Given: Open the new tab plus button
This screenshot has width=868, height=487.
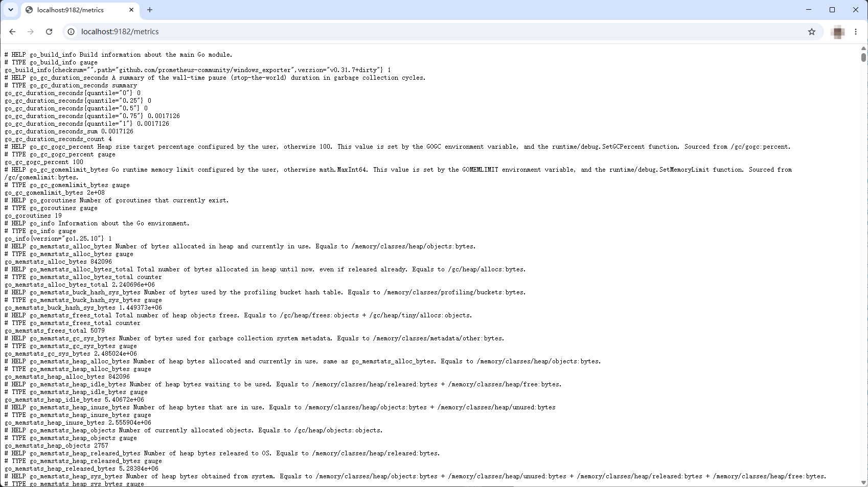Looking at the screenshot, I should 150,10.
